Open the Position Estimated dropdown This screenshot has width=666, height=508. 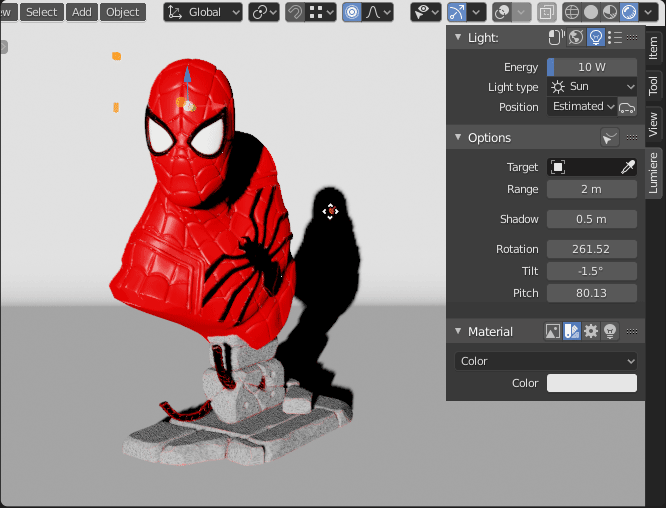pyautogui.click(x=581, y=106)
